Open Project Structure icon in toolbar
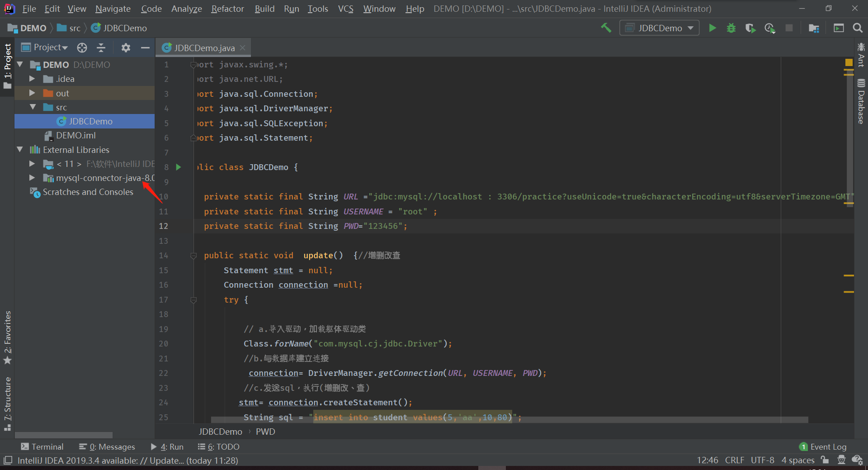This screenshot has width=868, height=470. (x=814, y=28)
